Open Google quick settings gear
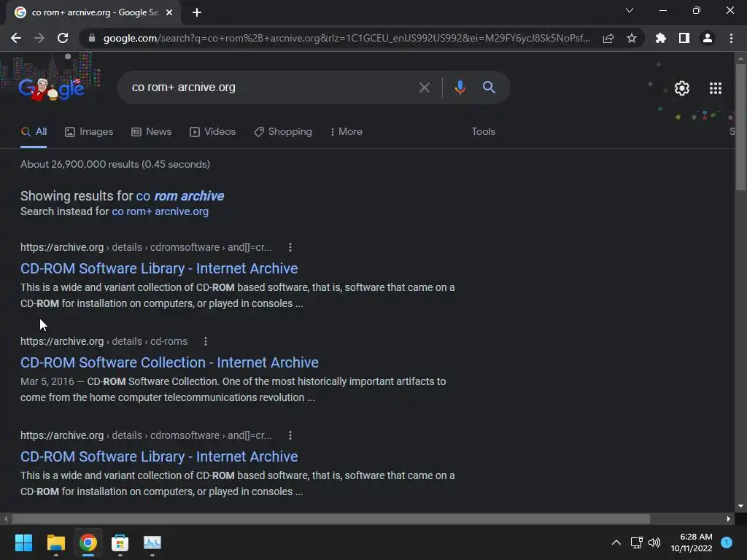 tap(682, 88)
